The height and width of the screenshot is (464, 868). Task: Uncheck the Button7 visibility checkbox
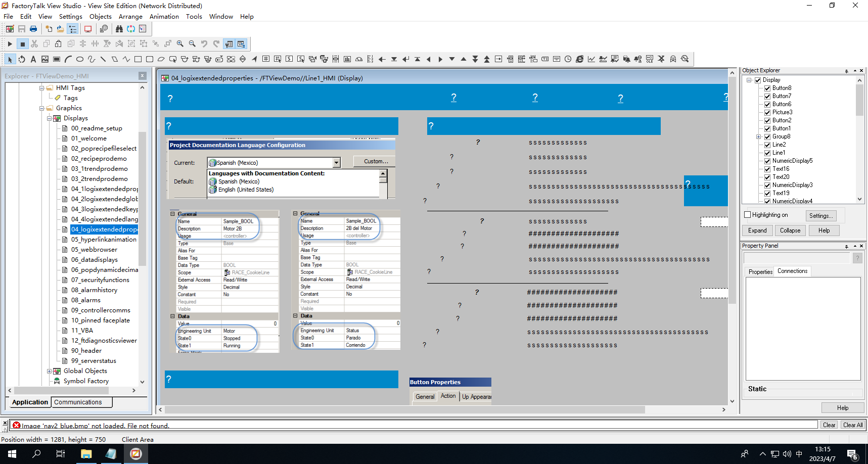point(767,96)
